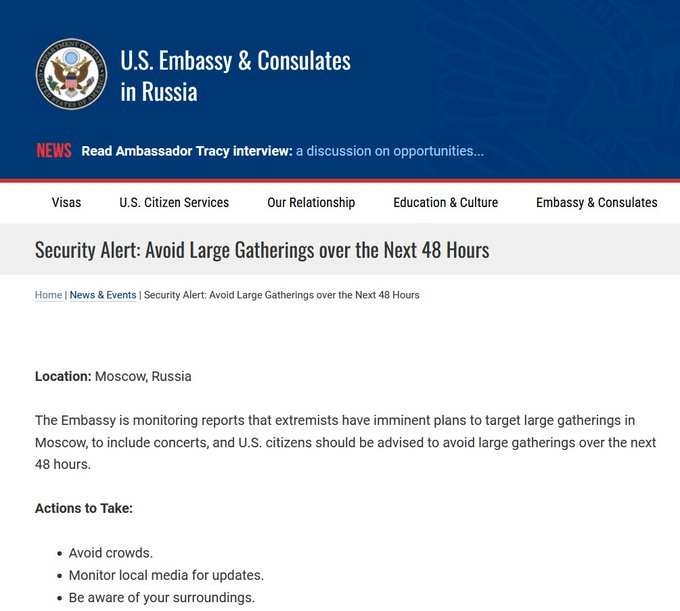
Task: Click the Security Alert title in the breadcrumb trail
Action: [x=282, y=295]
